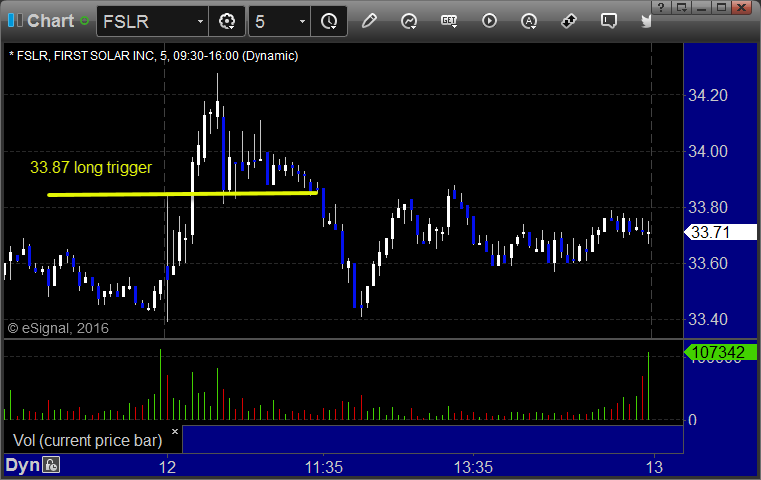Expand the FSLR symbol dropdown arrow
The width and height of the screenshot is (761, 480).
(x=200, y=21)
